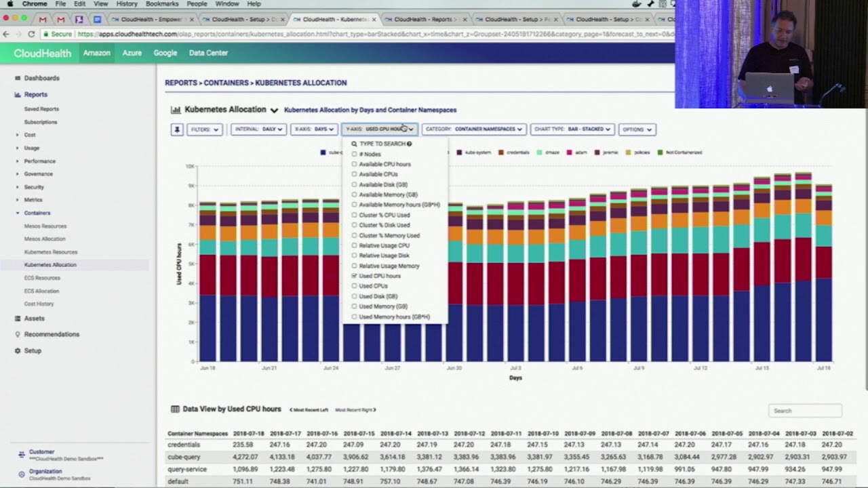Viewport: 868px width, 488px height.
Task: Switch to the Azure tab
Action: pyautogui.click(x=132, y=53)
